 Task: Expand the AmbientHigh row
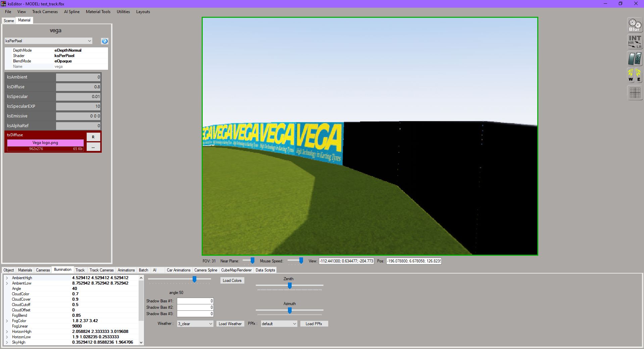coord(7,278)
